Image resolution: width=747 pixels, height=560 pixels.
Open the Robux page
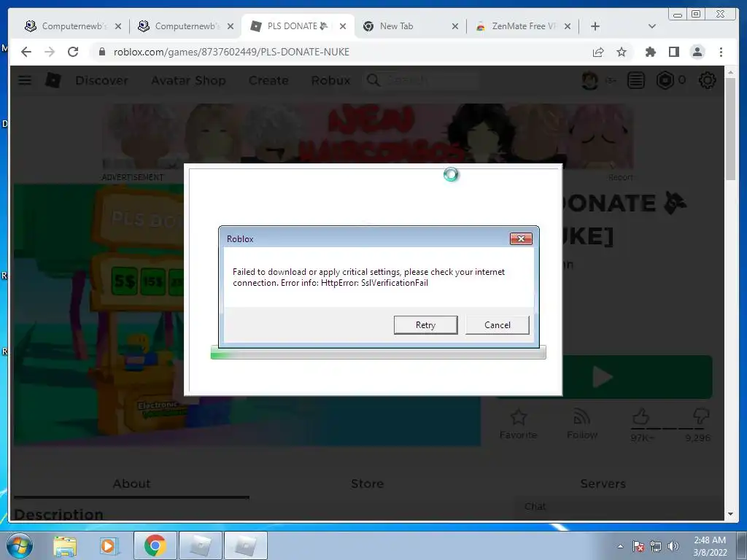point(330,80)
